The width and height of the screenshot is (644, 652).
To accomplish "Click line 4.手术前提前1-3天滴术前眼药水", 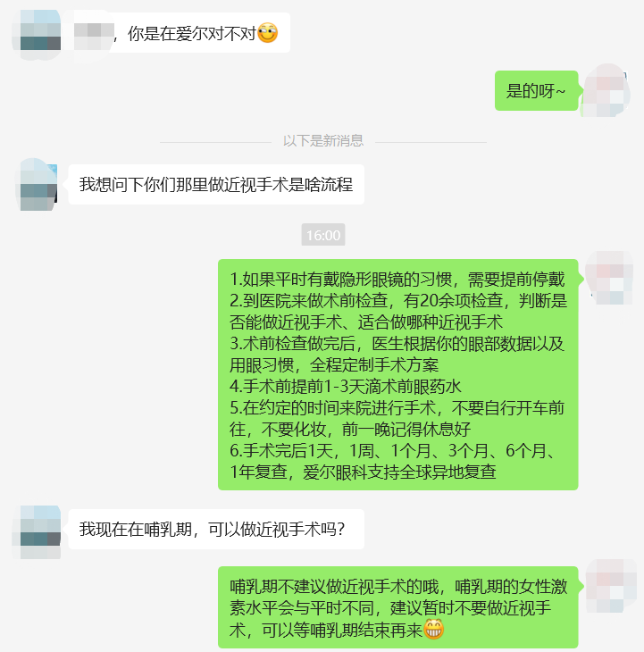I will (x=346, y=387).
